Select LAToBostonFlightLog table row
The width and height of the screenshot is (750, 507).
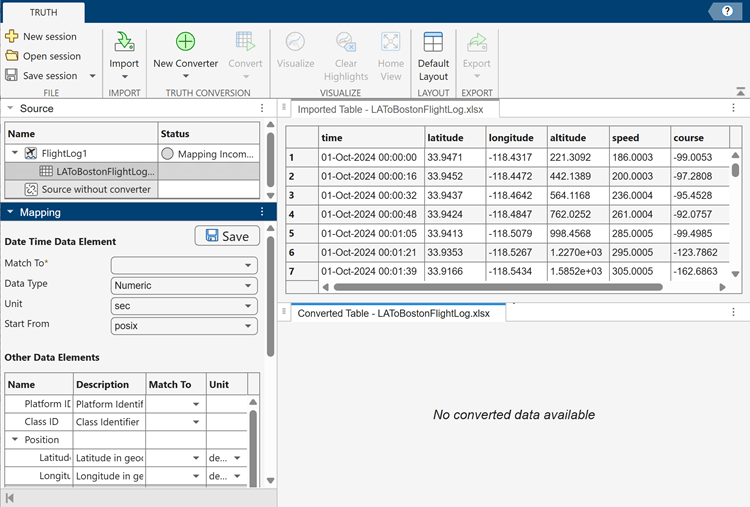(132, 171)
